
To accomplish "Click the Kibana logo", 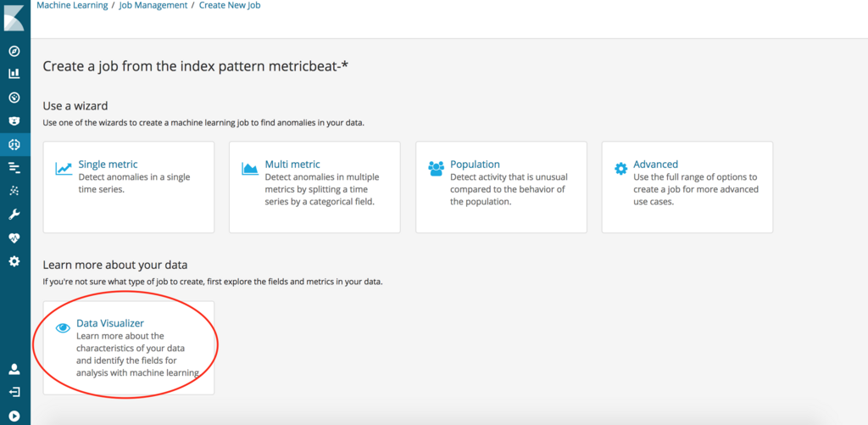I will tap(14, 17).
